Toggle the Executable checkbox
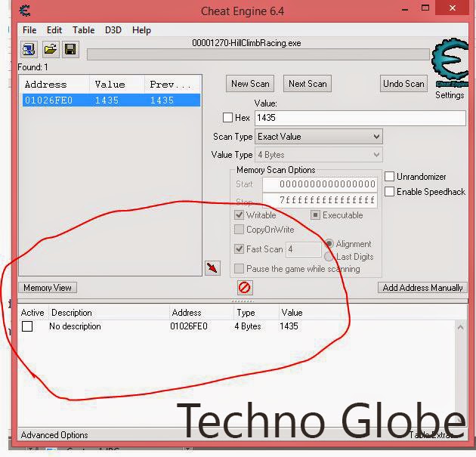The width and height of the screenshot is (476, 457). (315, 215)
